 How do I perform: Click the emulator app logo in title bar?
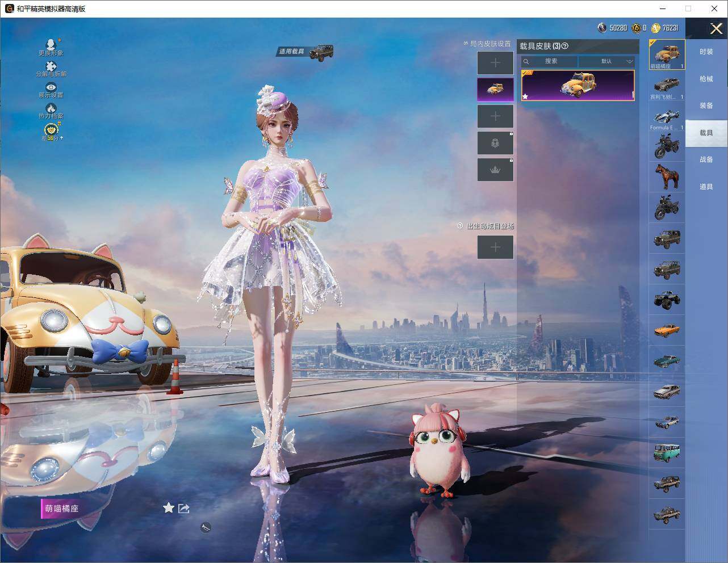click(x=9, y=9)
